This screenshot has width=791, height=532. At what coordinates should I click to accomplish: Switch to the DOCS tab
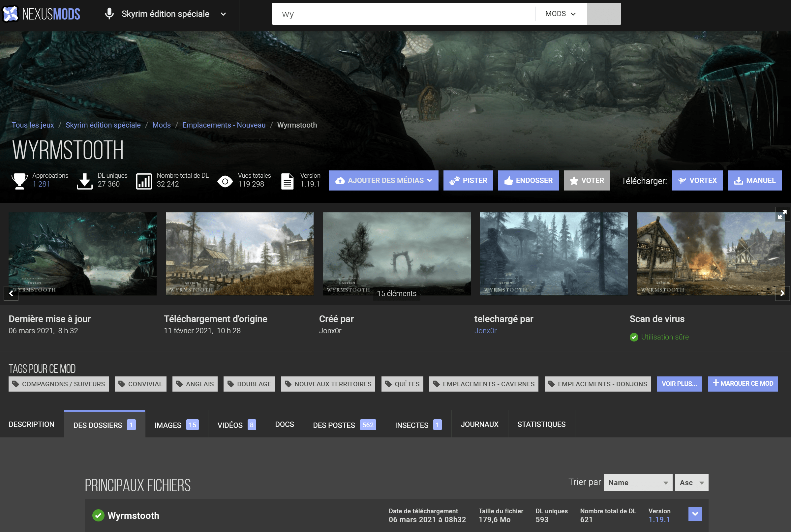pos(284,424)
